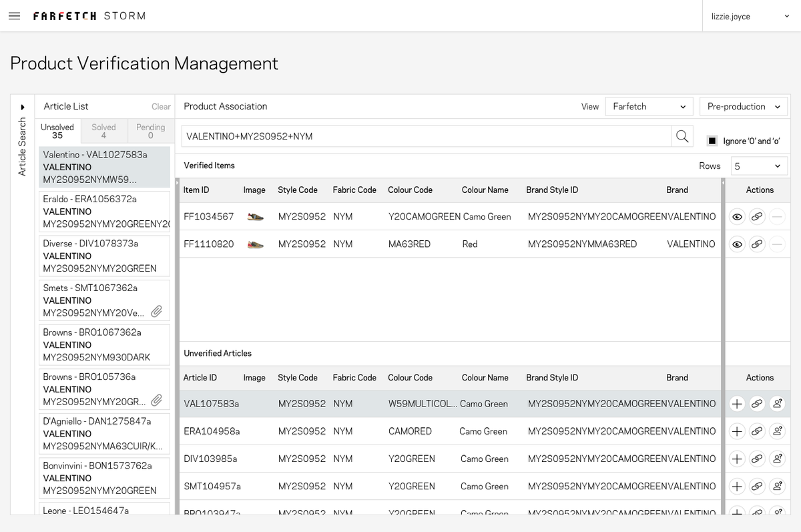This screenshot has height=532, width=801.
Task: Open the Farfetch view dropdown
Action: [649, 107]
